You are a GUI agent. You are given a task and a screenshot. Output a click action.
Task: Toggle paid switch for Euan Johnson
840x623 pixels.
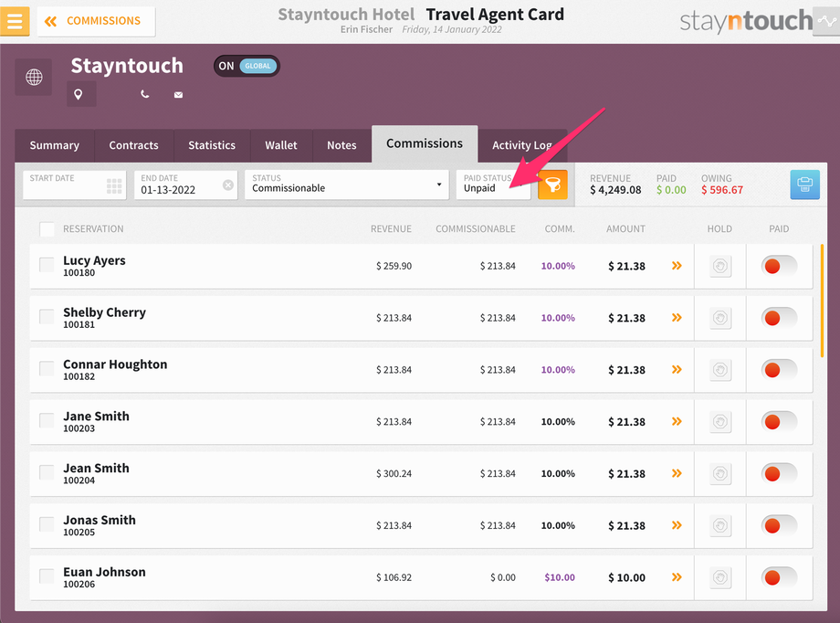779,578
